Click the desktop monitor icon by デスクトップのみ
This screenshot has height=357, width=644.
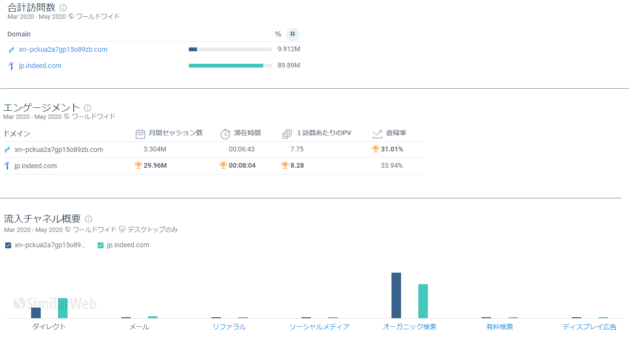click(x=122, y=230)
